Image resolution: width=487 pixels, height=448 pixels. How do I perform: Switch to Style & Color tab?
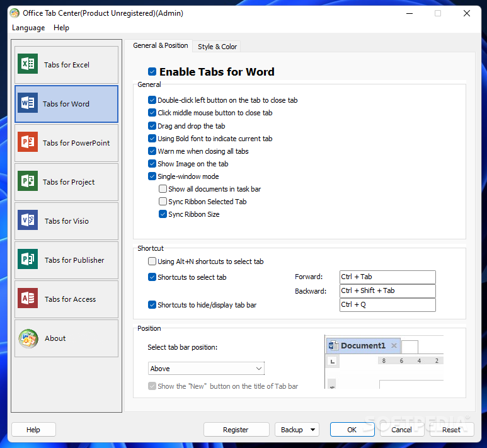(217, 47)
